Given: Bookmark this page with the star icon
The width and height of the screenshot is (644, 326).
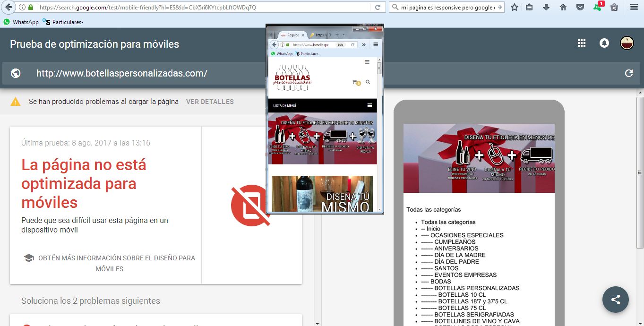Looking at the screenshot, I should pyautogui.click(x=515, y=8).
